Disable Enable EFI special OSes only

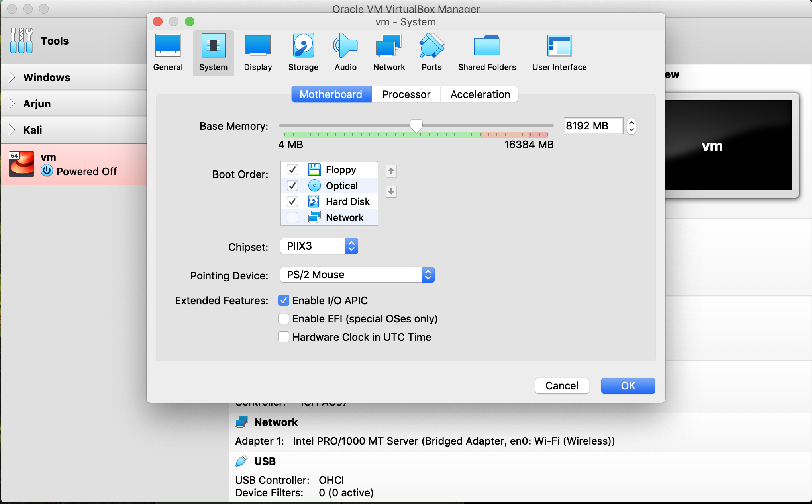284,318
